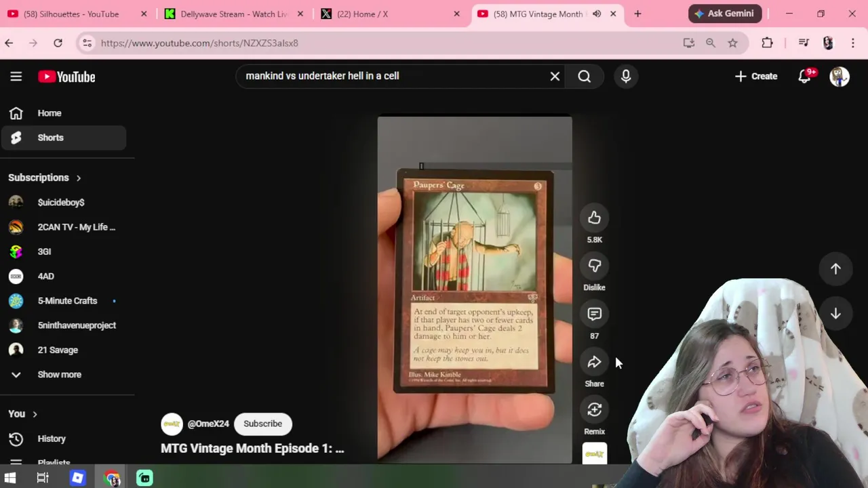Clear the search box text

point(555,76)
